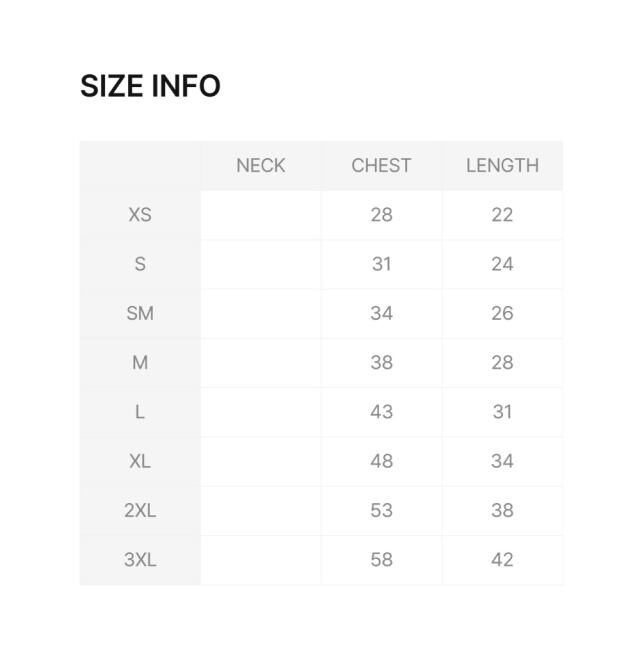Click the XS size row label

tap(140, 215)
